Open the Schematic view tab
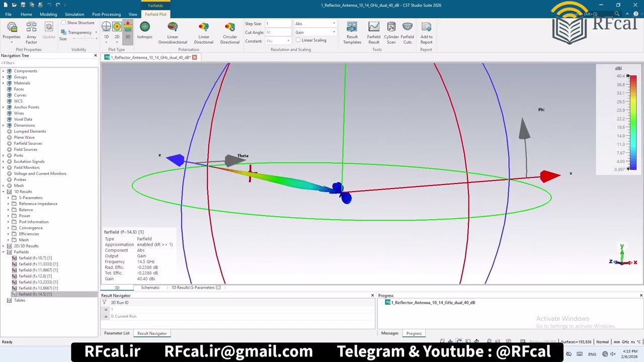 point(150,288)
